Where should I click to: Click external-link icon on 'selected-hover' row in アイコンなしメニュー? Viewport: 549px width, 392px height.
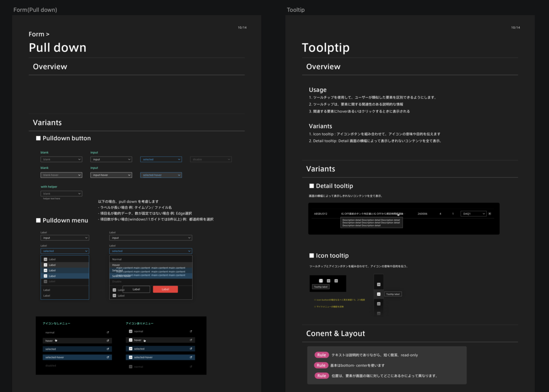coord(108,357)
